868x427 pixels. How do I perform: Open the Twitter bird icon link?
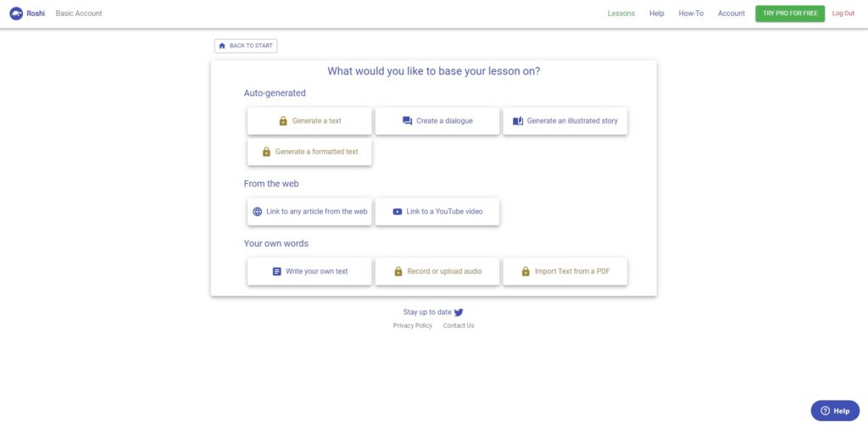click(x=459, y=313)
